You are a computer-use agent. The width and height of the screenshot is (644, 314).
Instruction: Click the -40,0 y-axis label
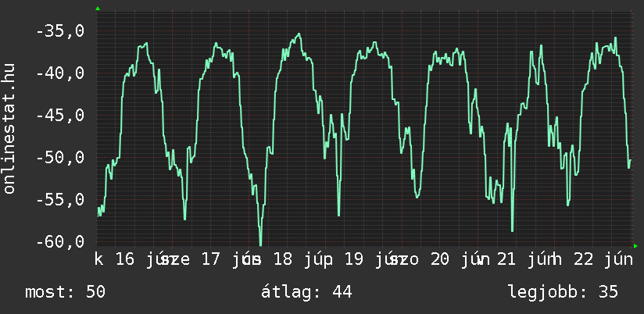(x=60, y=73)
